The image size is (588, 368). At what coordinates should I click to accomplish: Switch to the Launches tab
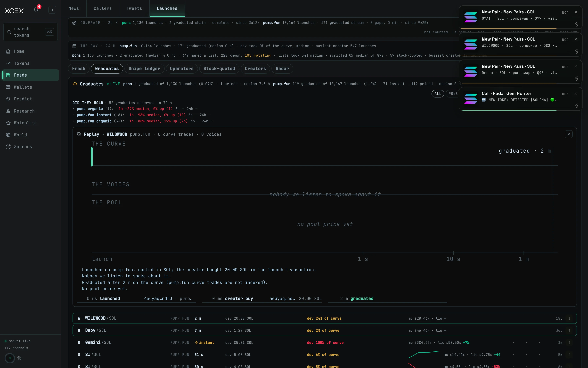tap(167, 8)
